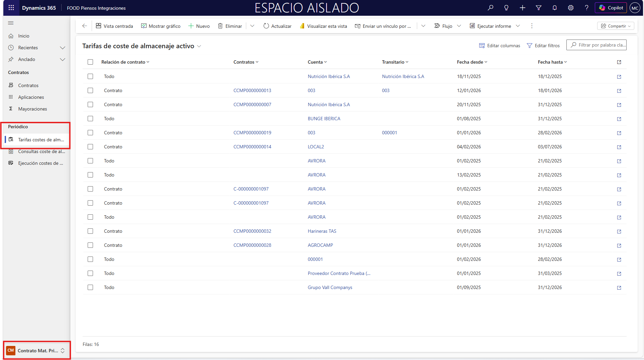This screenshot has width=644, height=360.
Task: Click the notifications bell icon
Action: (x=555, y=8)
